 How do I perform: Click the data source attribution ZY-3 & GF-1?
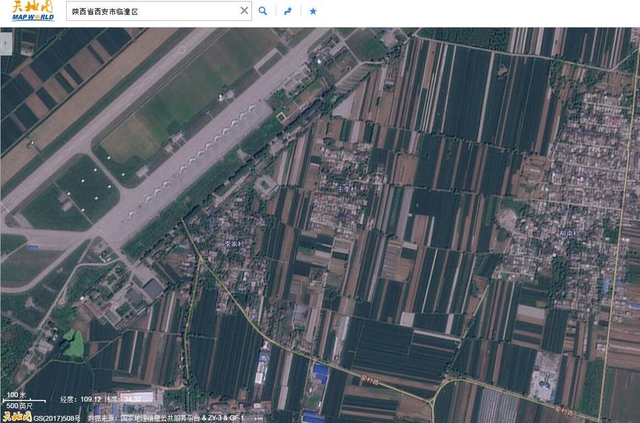pos(166,418)
